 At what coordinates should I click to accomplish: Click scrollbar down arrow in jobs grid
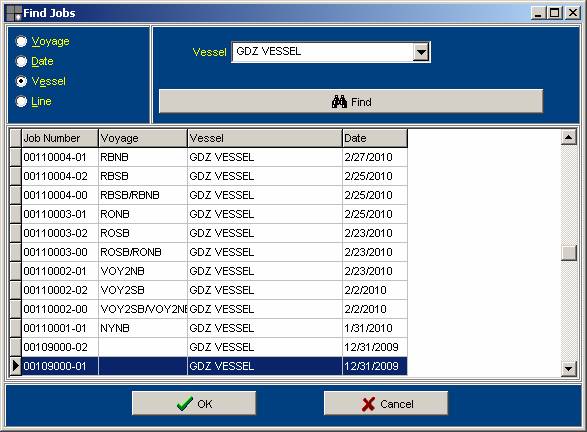pos(568,369)
